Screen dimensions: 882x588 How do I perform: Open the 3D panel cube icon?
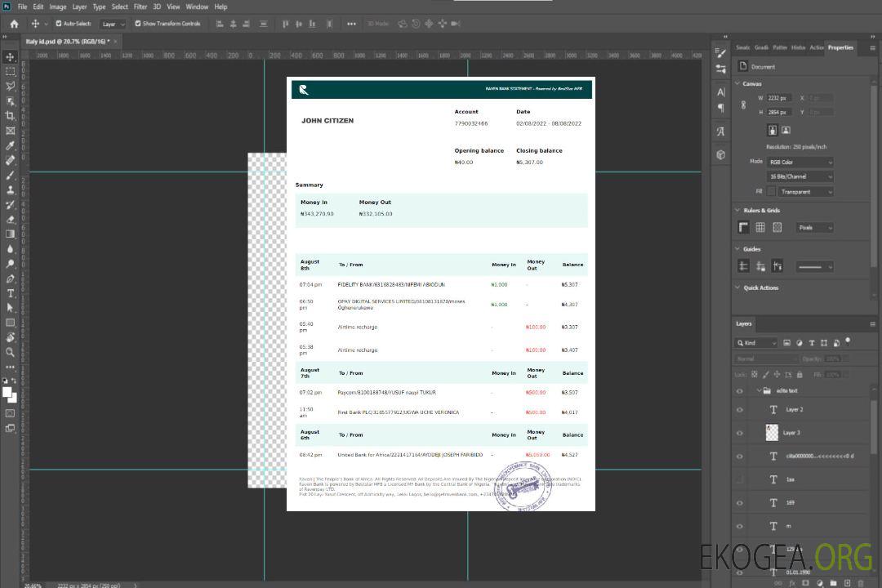(721, 154)
